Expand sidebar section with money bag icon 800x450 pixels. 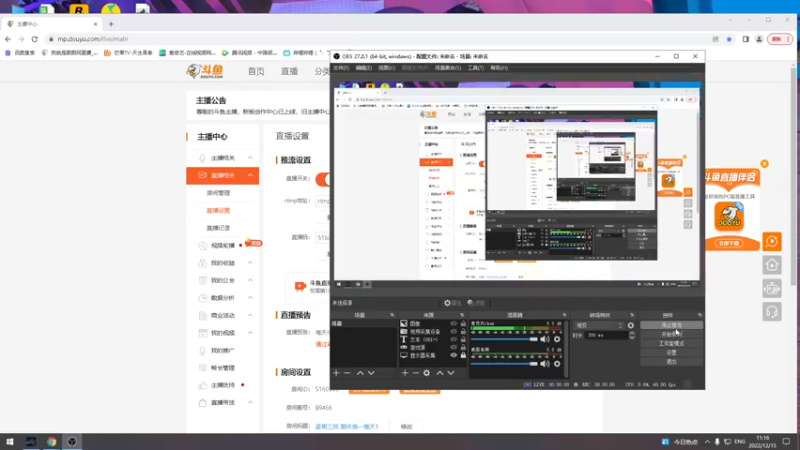[x=250, y=263]
